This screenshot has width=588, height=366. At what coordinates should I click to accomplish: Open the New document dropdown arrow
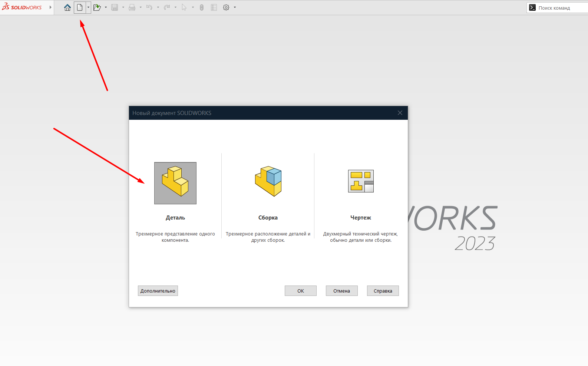(88, 7)
